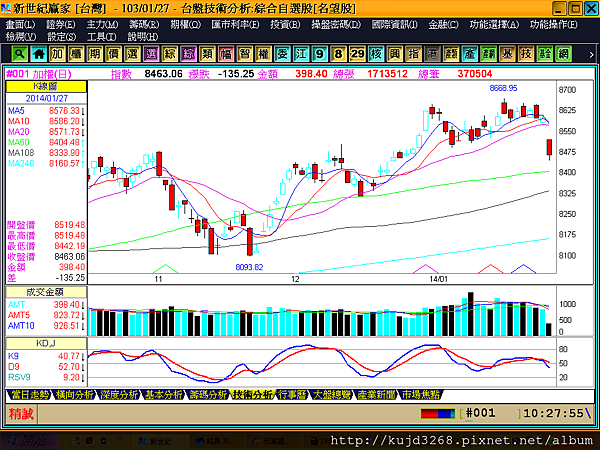Image resolution: width=600 pixels, height=450 pixels.
Task: Click the 價 price toolbar icon
Action: coord(113,54)
